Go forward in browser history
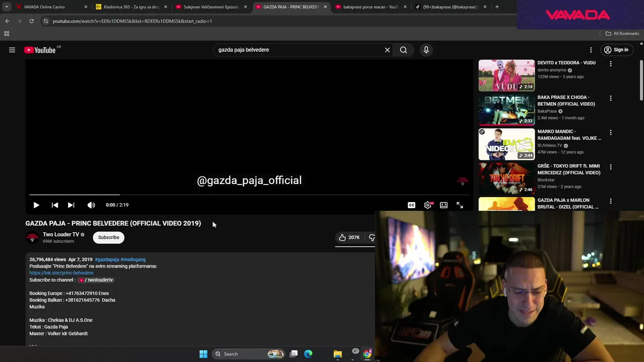Image resolution: width=644 pixels, height=362 pixels. point(19,21)
